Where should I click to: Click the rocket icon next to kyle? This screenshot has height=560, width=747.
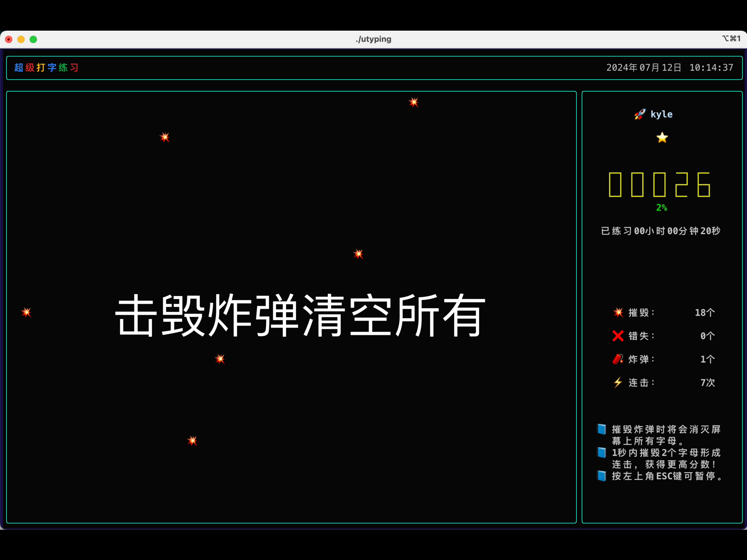(639, 114)
